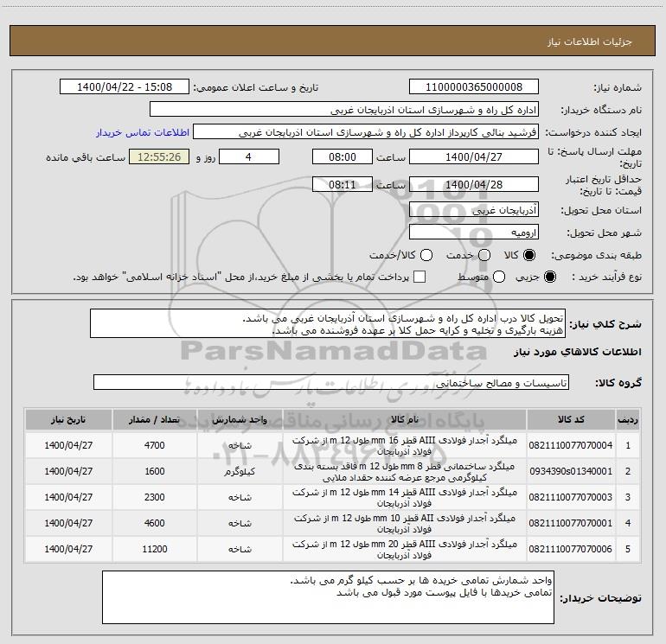Screen dimensions: 666x644
Task: Click product code 0821110077070001
Action: point(571,523)
